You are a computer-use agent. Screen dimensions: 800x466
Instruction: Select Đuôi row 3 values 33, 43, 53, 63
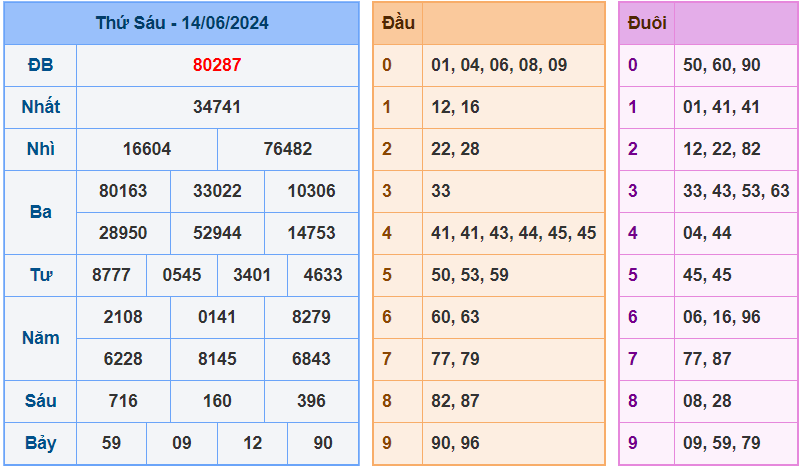click(736, 191)
